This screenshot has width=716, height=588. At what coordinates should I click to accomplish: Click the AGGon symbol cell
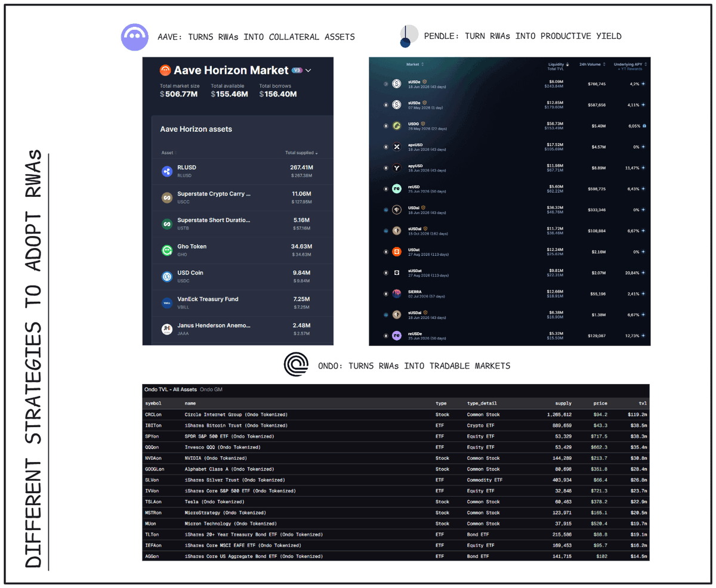[x=152, y=556]
